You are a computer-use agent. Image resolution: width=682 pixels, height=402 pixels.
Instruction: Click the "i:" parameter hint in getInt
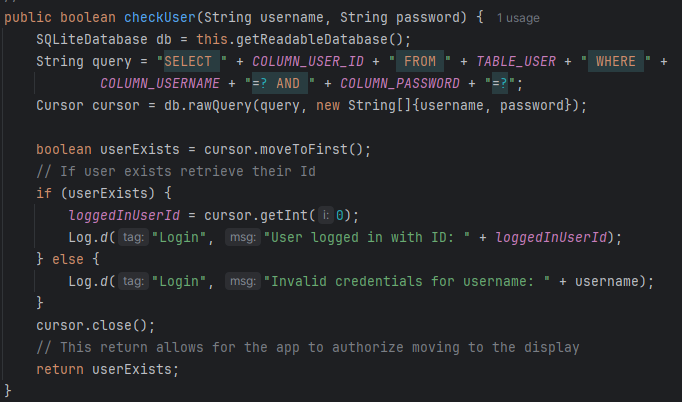click(x=325, y=215)
